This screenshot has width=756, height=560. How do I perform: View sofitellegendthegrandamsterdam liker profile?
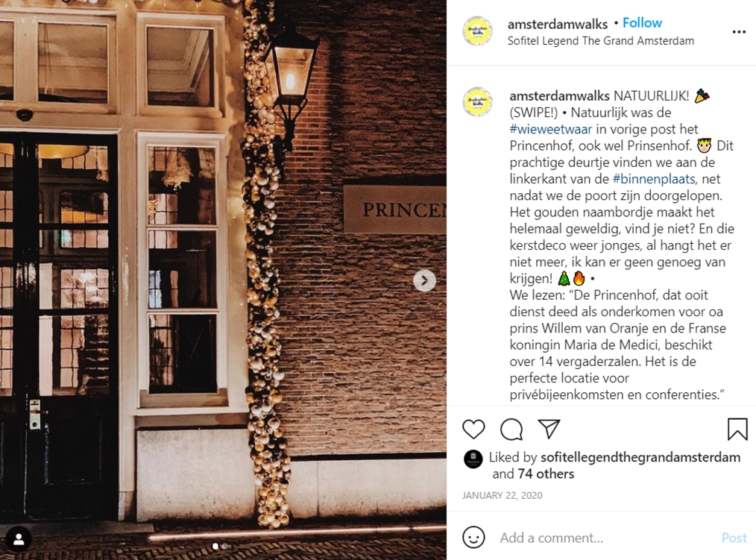(x=640, y=457)
